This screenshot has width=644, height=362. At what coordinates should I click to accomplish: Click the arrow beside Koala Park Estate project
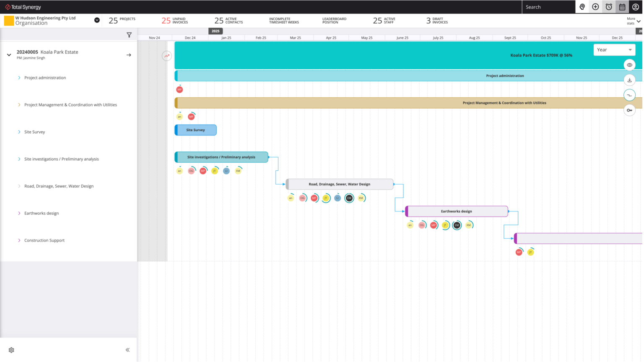(x=129, y=55)
